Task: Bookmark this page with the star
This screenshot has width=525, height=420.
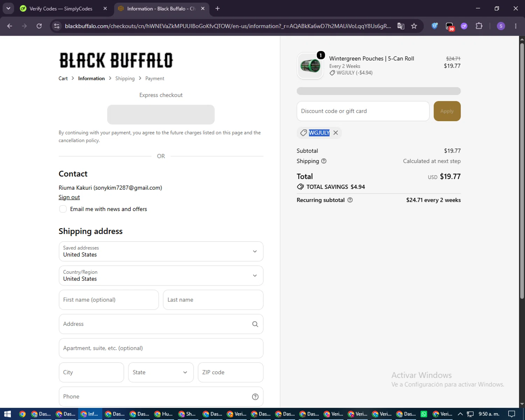Action: pyautogui.click(x=414, y=26)
